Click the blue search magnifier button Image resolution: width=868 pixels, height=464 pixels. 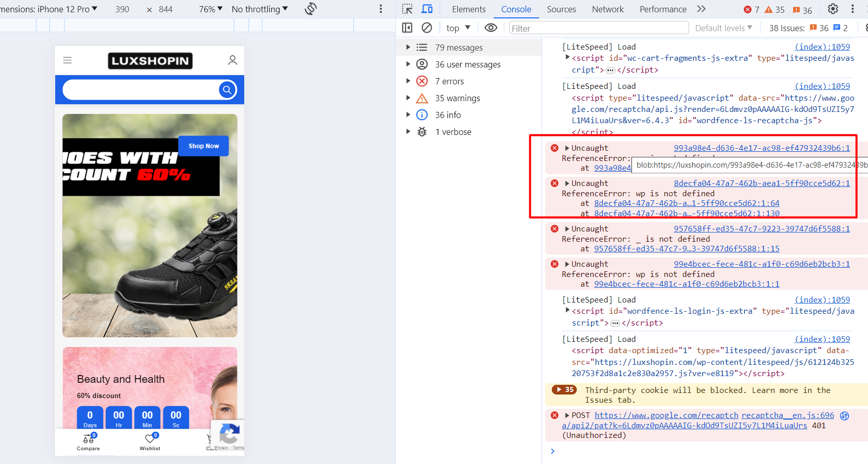click(x=227, y=89)
